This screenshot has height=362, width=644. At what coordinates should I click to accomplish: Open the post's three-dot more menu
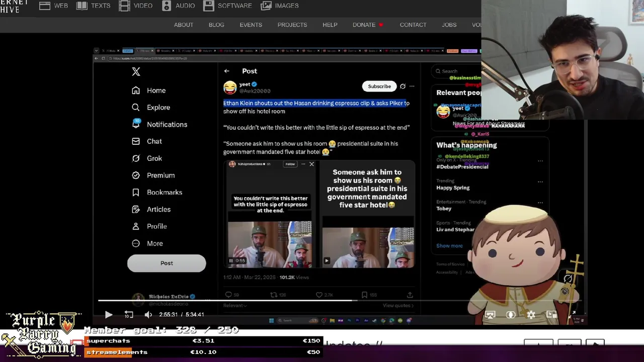pos(412,86)
